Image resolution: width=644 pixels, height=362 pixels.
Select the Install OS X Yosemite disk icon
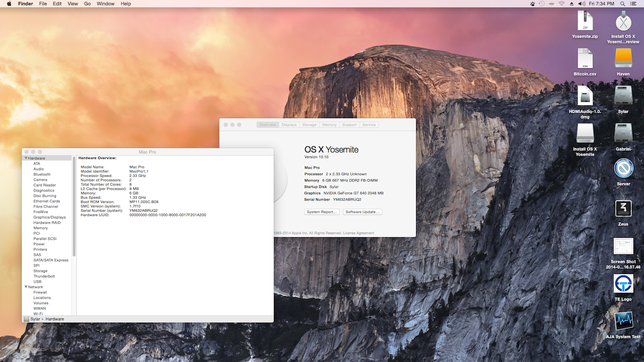point(585,133)
